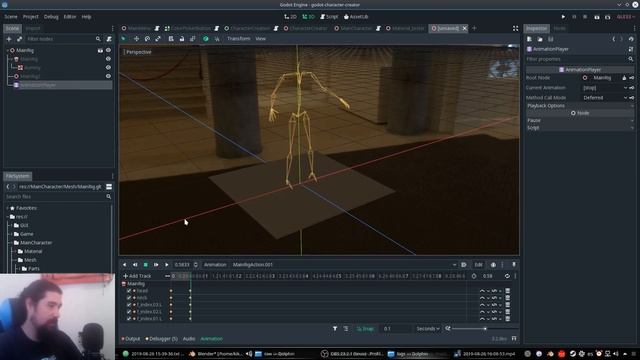This screenshot has height=360, width=640.
Task: Toggle visibility of the third scene node
Action: coord(108,67)
